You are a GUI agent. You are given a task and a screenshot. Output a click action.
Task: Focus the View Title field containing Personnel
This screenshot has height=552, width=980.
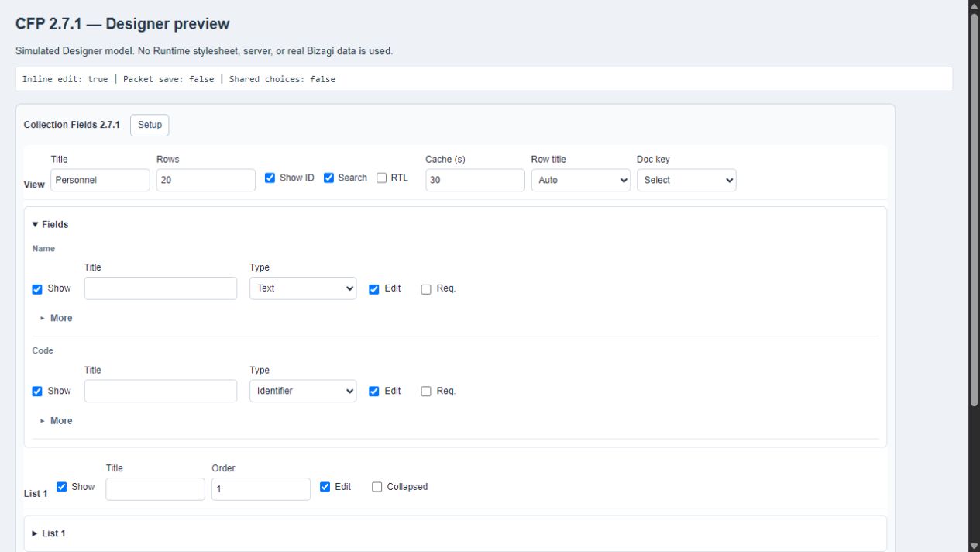coord(101,180)
